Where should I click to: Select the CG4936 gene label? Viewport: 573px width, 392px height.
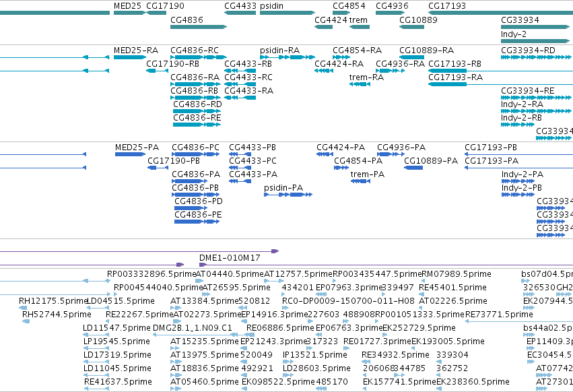392,6
